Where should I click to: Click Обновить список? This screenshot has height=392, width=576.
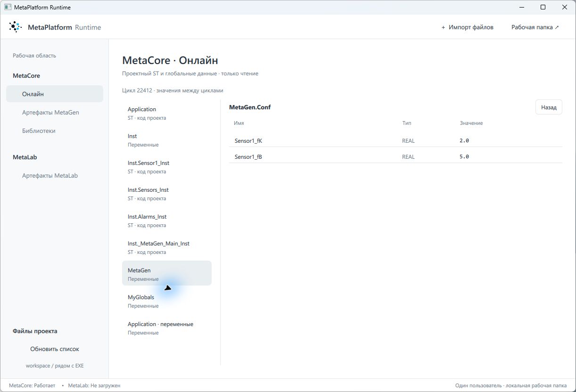click(x=55, y=349)
